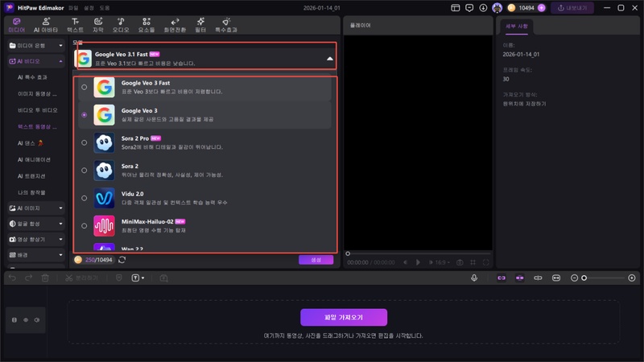Change the window layout icon
Image resolution: width=644 pixels, height=362 pixels.
coord(455,8)
